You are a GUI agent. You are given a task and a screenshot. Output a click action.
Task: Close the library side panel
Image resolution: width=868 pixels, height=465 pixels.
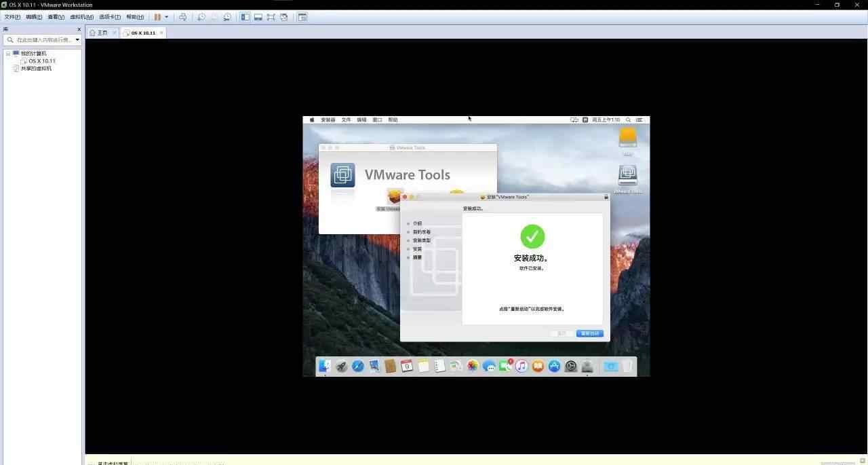pyautogui.click(x=79, y=29)
